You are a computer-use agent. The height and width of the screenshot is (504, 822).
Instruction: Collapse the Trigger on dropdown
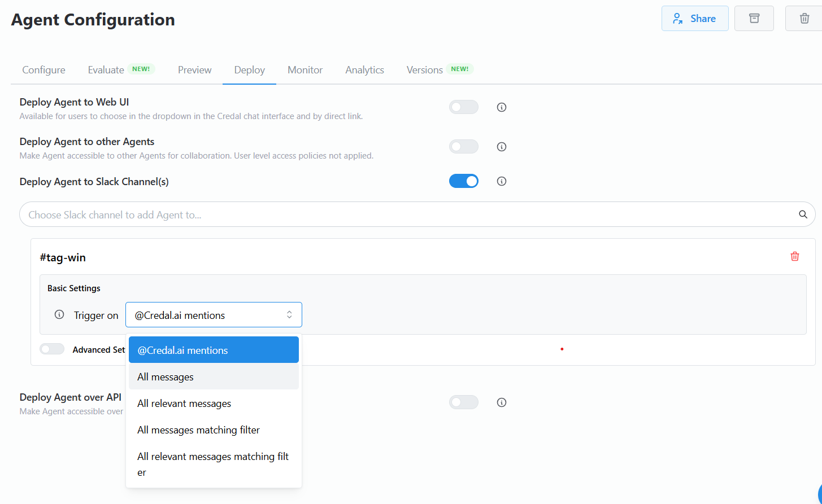[214, 315]
